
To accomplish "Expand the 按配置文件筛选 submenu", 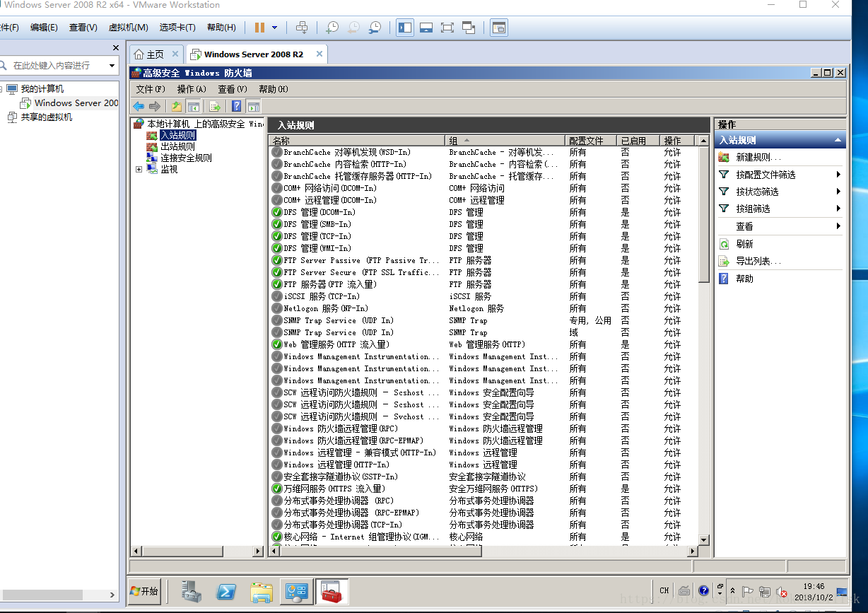I will [x=838, y=175].
